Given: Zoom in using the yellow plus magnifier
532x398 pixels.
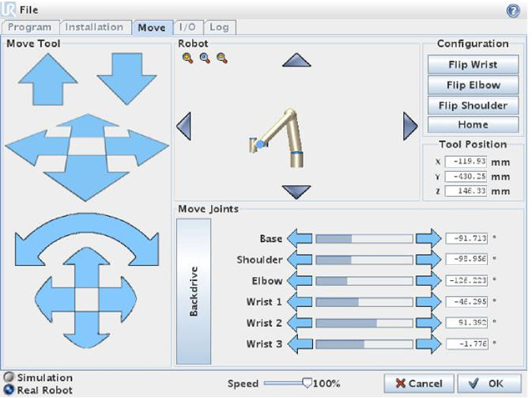Looking at the screenshot, I should tap(187, 58).
